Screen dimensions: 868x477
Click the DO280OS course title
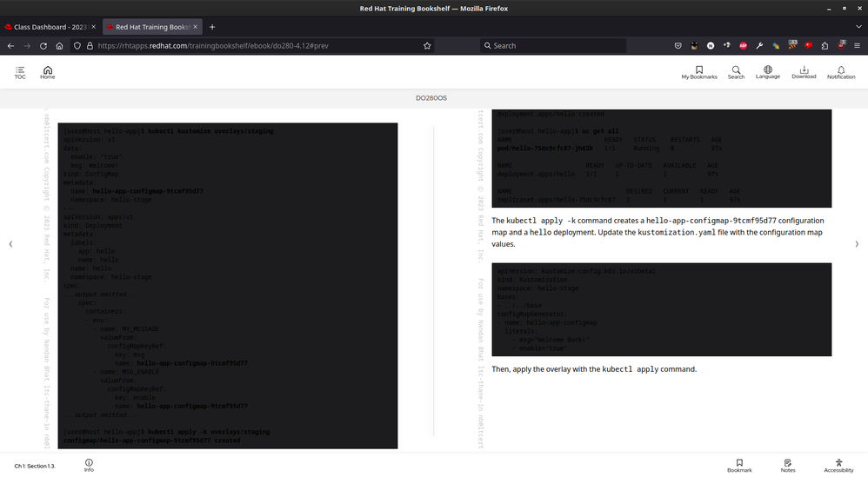(x=431, y=98)
